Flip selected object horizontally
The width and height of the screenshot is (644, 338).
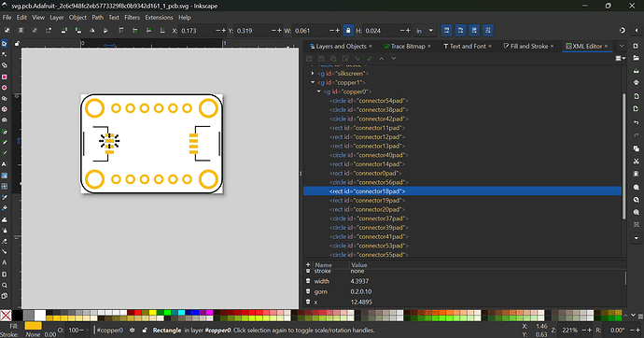(92, 31)
